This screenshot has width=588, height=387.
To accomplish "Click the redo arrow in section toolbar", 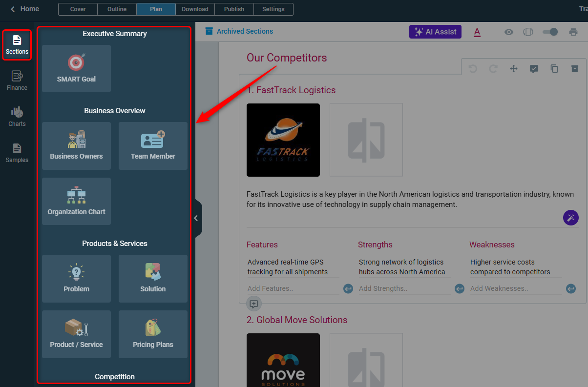I will [x=493, y=69].
